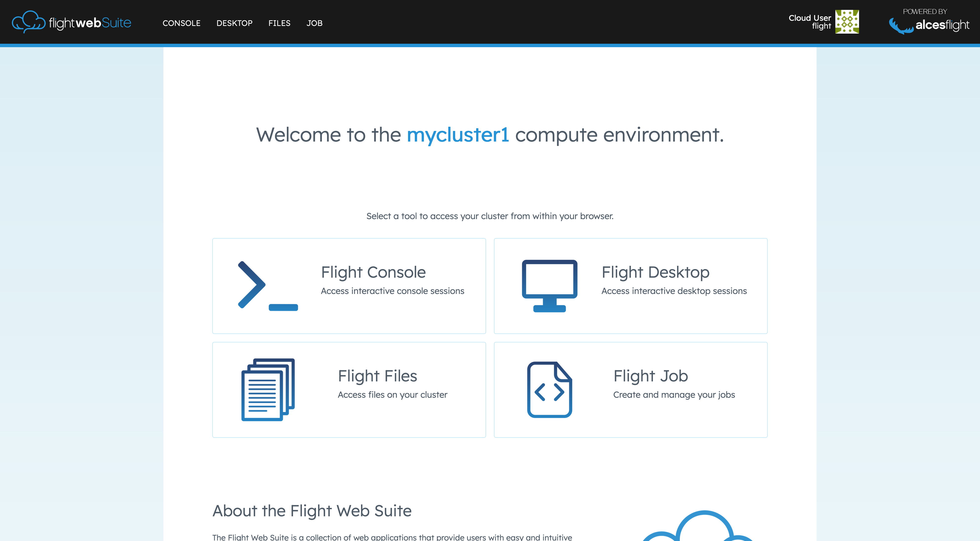
Task: Click the mycluster1 cluster name link
Action: coord(458,134)
